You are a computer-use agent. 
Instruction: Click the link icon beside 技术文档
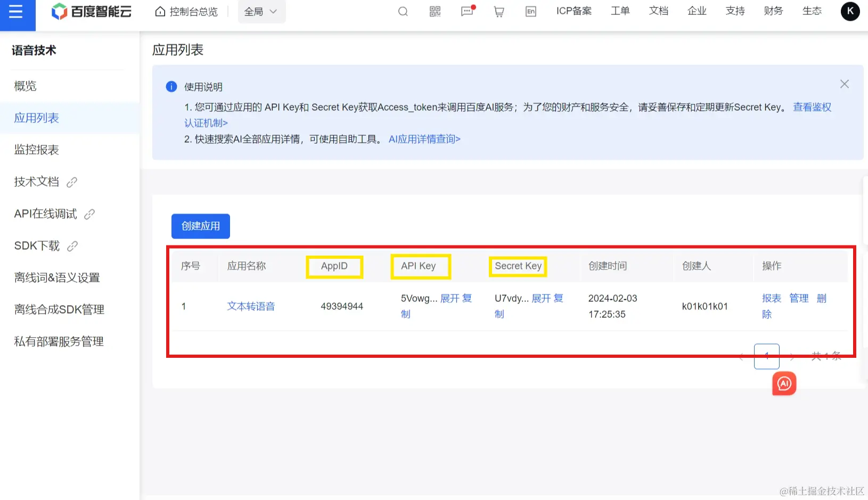[x=72, y=183]
